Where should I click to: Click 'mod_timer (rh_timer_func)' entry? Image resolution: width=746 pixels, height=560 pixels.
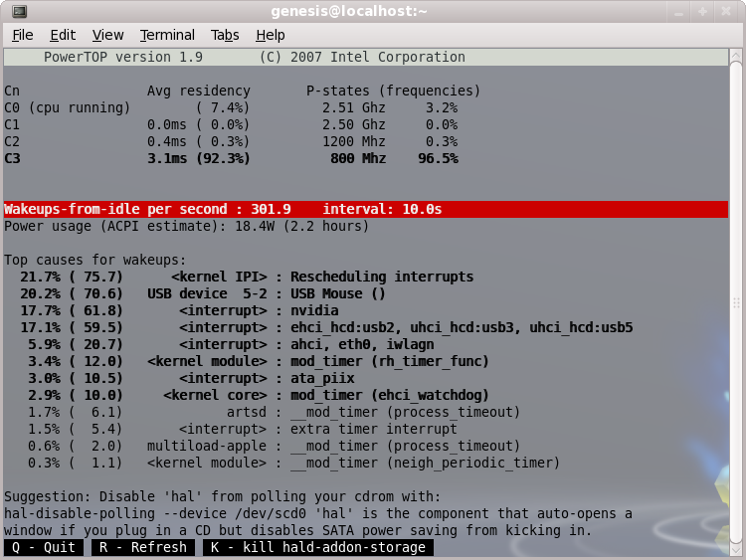(x=390, y=362)
